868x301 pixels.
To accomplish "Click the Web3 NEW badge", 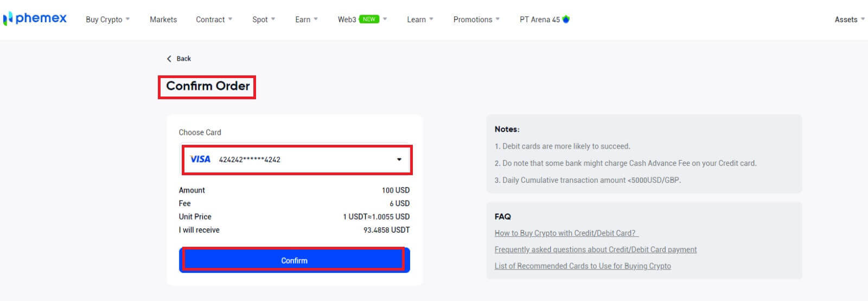I will [369, 19].
